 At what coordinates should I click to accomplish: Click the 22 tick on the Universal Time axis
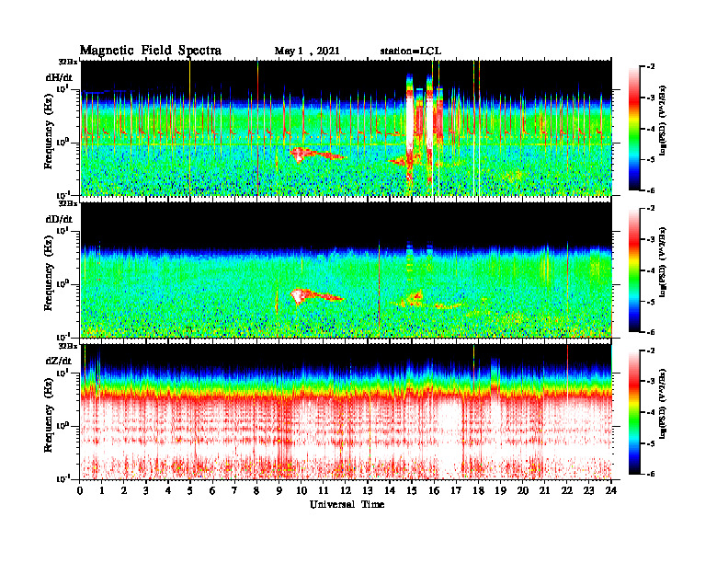[567, 490]
